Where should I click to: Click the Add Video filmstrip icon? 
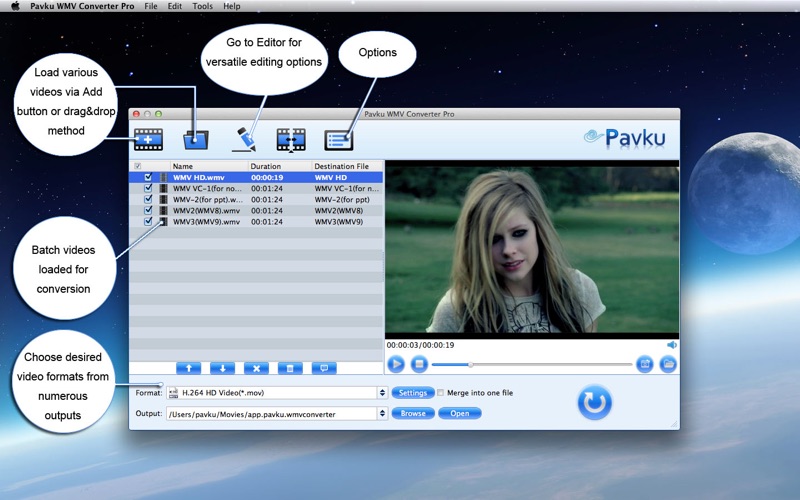[148, 139]
